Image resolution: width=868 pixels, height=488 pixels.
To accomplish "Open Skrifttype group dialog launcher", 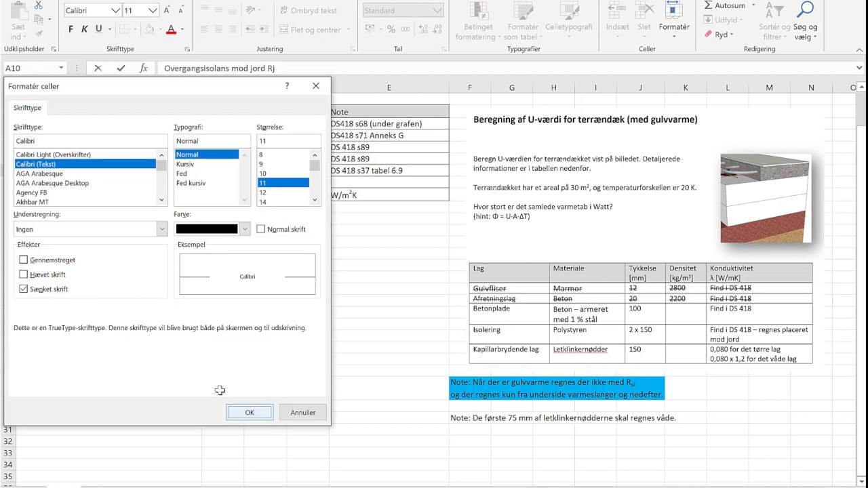I will [187, 49].
